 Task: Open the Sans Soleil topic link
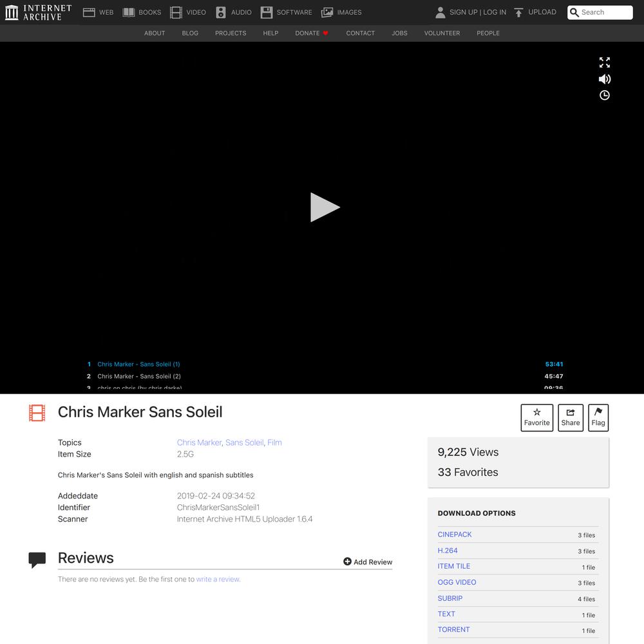pos(244,442)
